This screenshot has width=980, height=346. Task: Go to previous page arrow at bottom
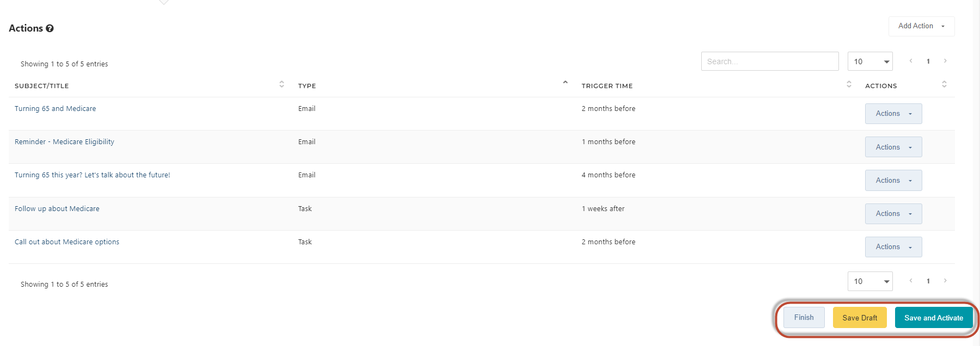[911, 281]
